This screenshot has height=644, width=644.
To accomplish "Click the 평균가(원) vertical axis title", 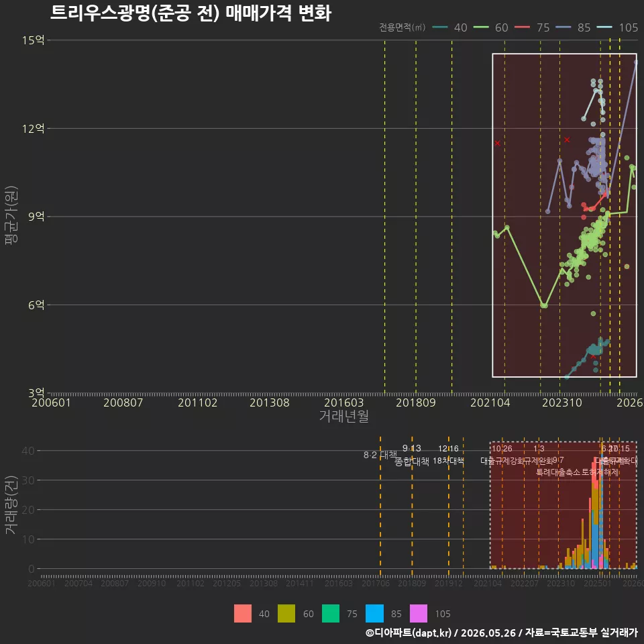I will 11,215.
